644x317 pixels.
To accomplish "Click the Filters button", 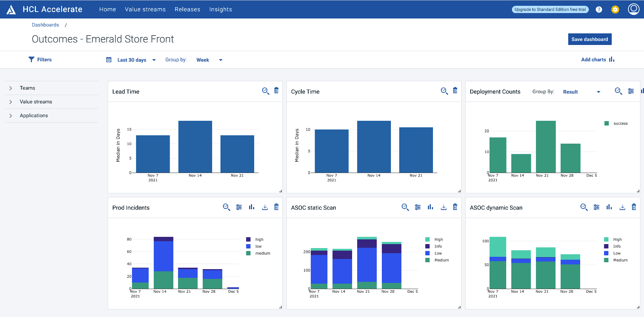I will tap(40, 59).
